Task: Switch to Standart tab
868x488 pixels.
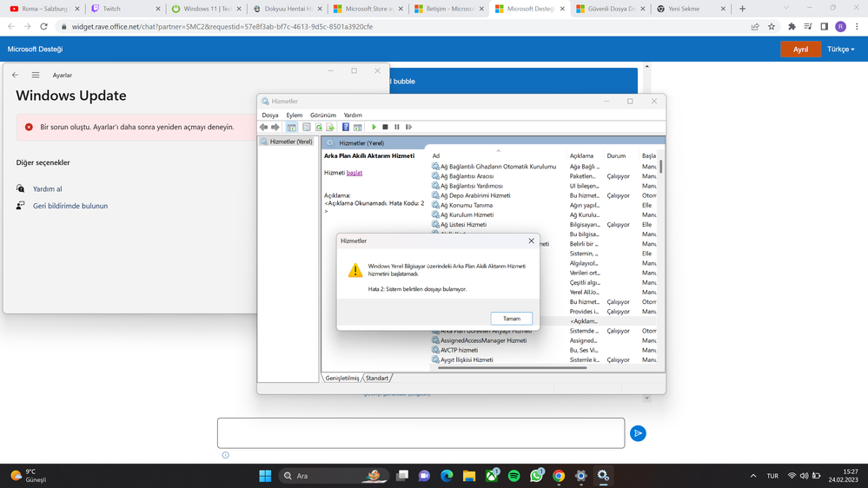Action: (x=377, y=378)
